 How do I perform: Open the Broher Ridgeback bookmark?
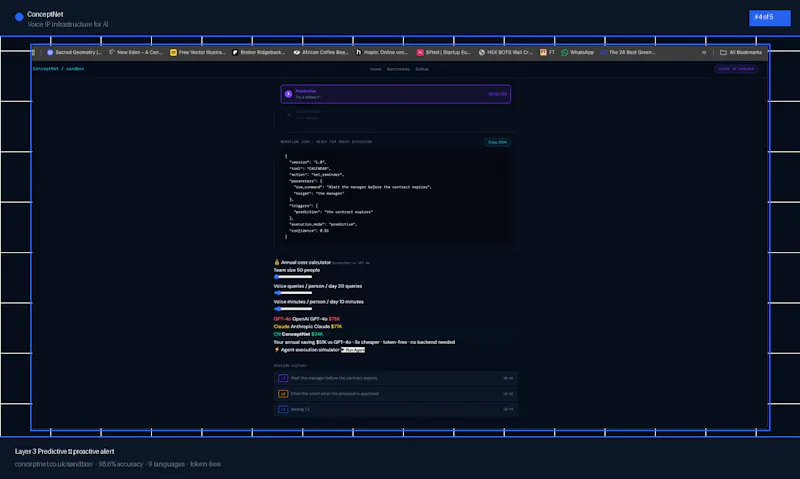[259, 52]
